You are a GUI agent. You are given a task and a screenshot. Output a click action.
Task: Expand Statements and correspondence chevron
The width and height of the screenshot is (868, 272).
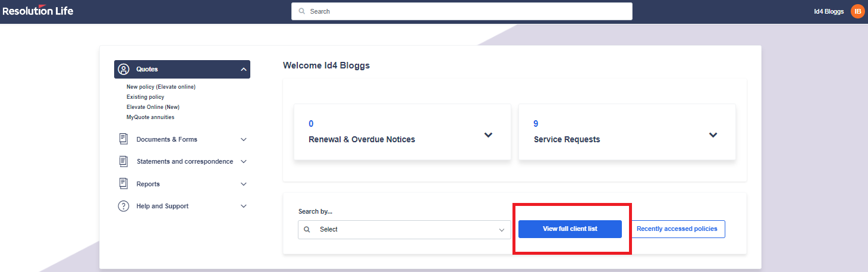coord(243,161)
